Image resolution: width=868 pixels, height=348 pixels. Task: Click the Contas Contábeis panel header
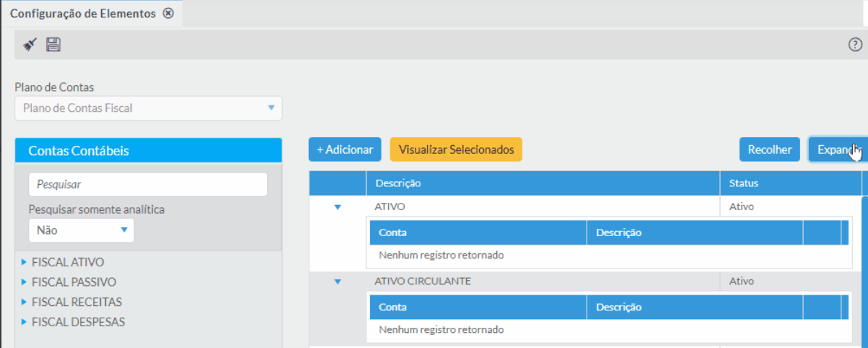pyautogui.click(x=148, y=150)
